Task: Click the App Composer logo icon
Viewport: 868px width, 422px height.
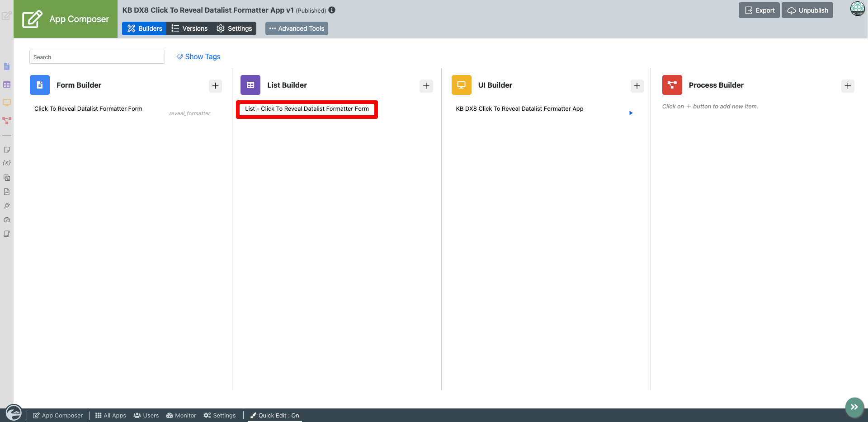Action: 32,19
